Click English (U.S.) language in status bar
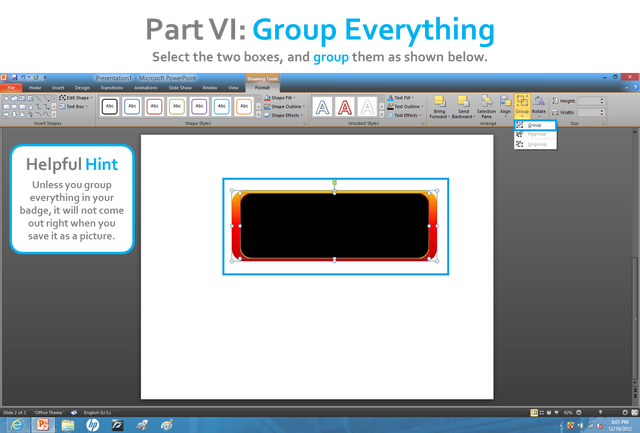 coord(97,413)
